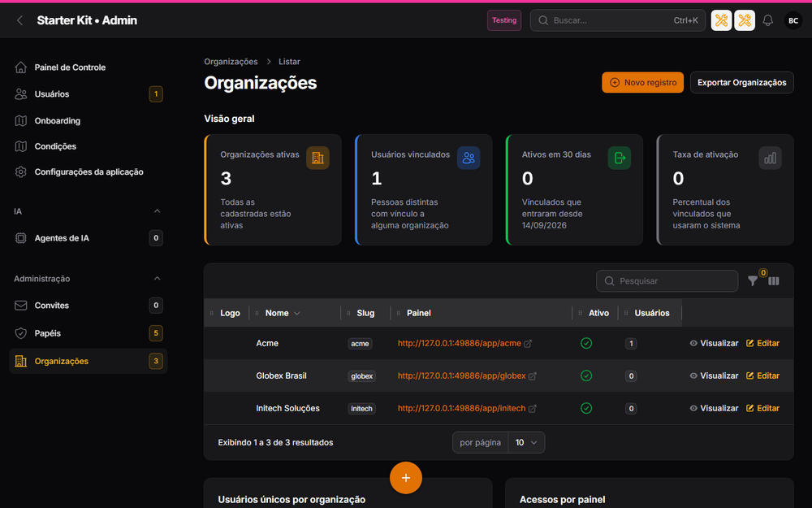The height and width of the screenshot is (508, 812).
Task: Open the Acme panel URL link
Action: [464, 343]
